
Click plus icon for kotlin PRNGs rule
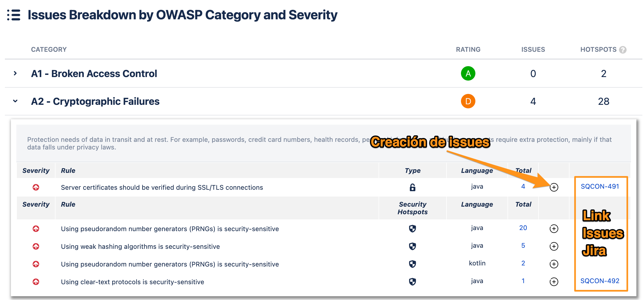[554, 264]
